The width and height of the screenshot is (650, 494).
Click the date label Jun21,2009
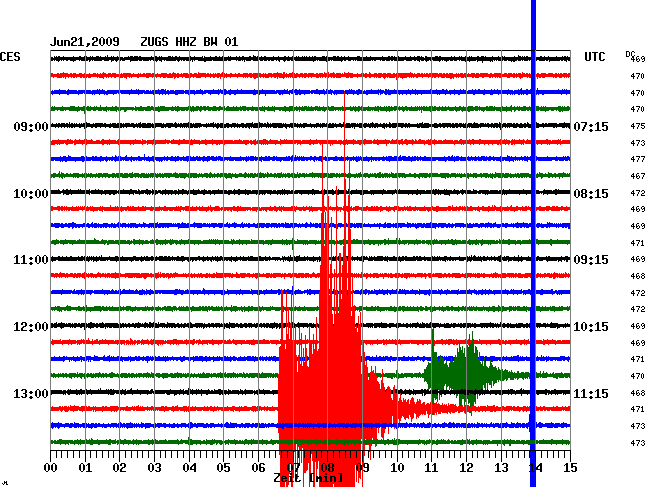[85, 42]
